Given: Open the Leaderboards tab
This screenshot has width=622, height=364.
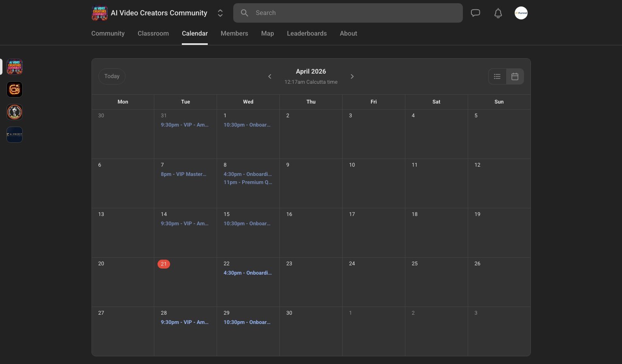Looking at the screenshot, I should pos(307,34).
